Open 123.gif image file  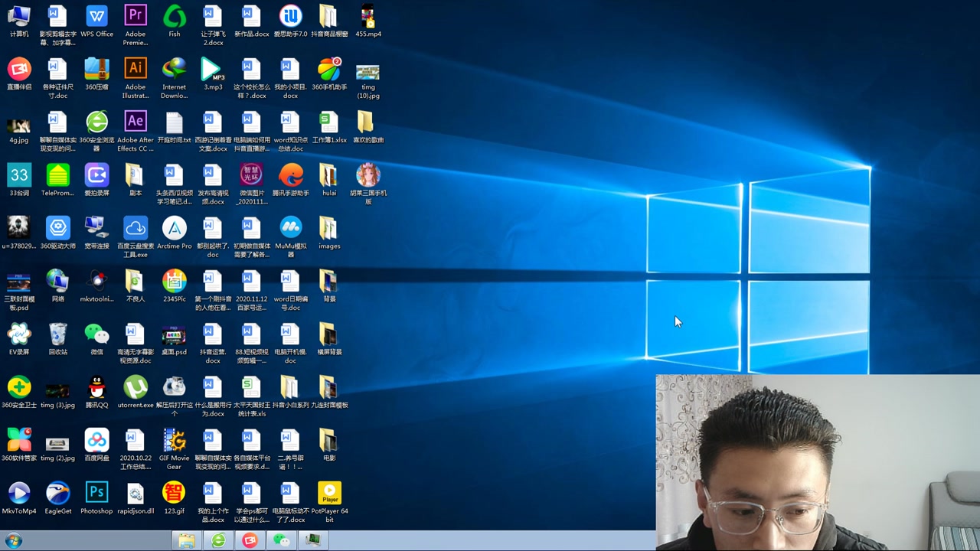(x=175, y=497)
